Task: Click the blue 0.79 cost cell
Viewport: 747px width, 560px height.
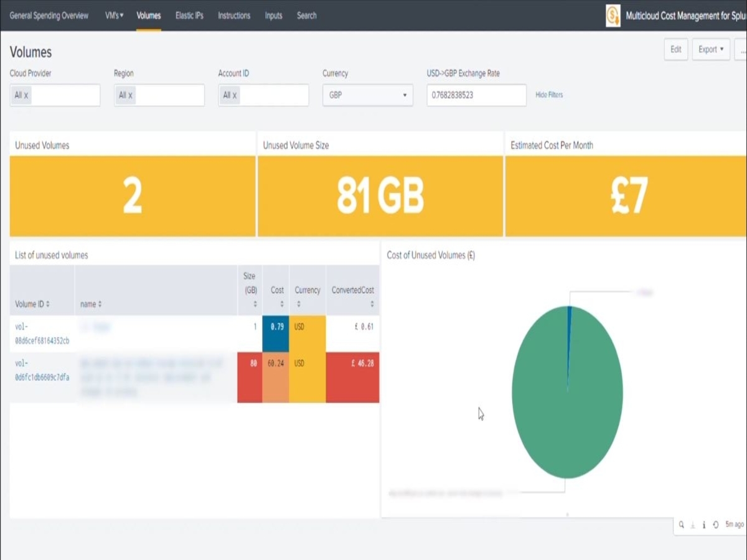Action: click(x=276, y=334)
